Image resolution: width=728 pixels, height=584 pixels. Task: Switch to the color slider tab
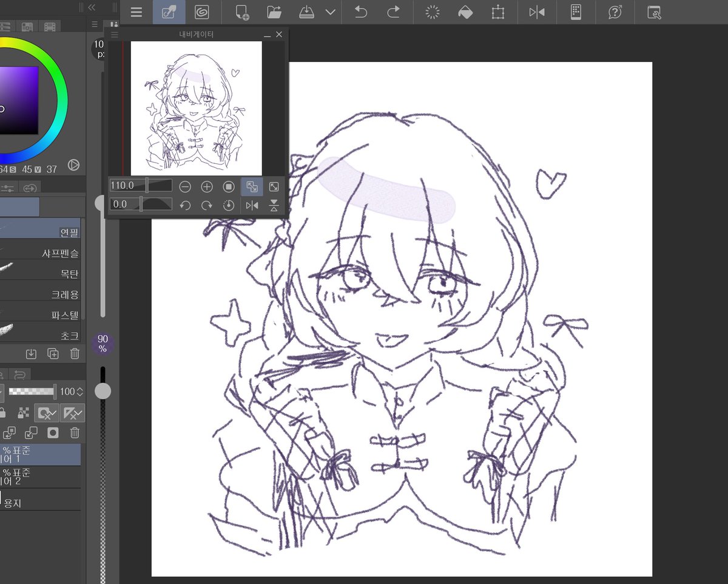pos(5,27)
